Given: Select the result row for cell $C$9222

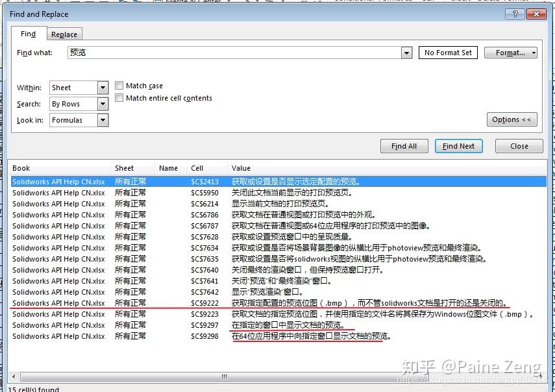Looking at the screenshot, I should pos(278,303).
